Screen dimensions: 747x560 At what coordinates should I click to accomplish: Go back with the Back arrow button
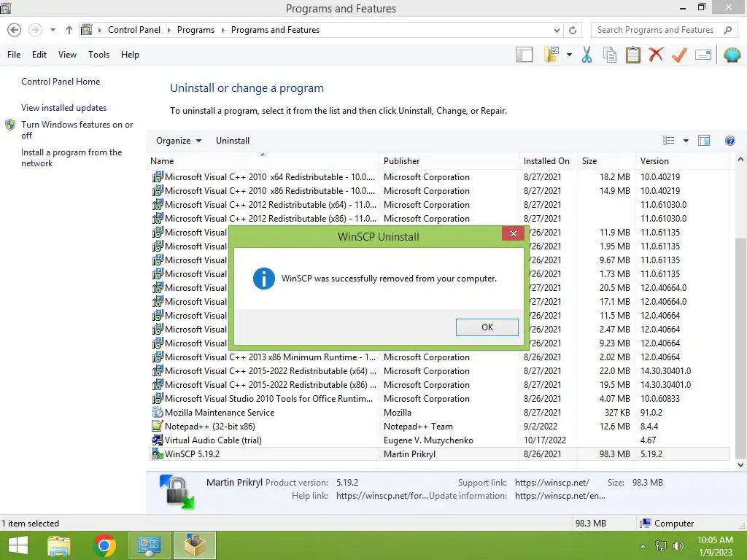[x=15, y=30]
